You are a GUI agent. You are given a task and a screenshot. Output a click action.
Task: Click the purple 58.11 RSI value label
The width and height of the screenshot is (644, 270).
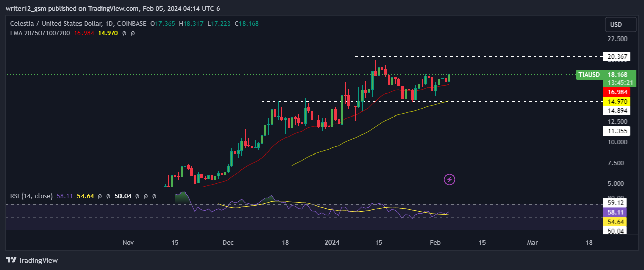(x=617, y=212)
